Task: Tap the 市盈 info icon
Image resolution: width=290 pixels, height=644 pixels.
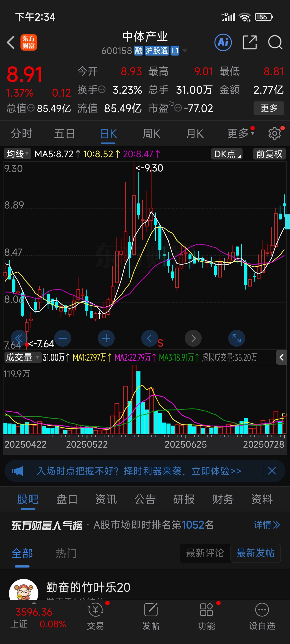Action: tap(178, 108)
